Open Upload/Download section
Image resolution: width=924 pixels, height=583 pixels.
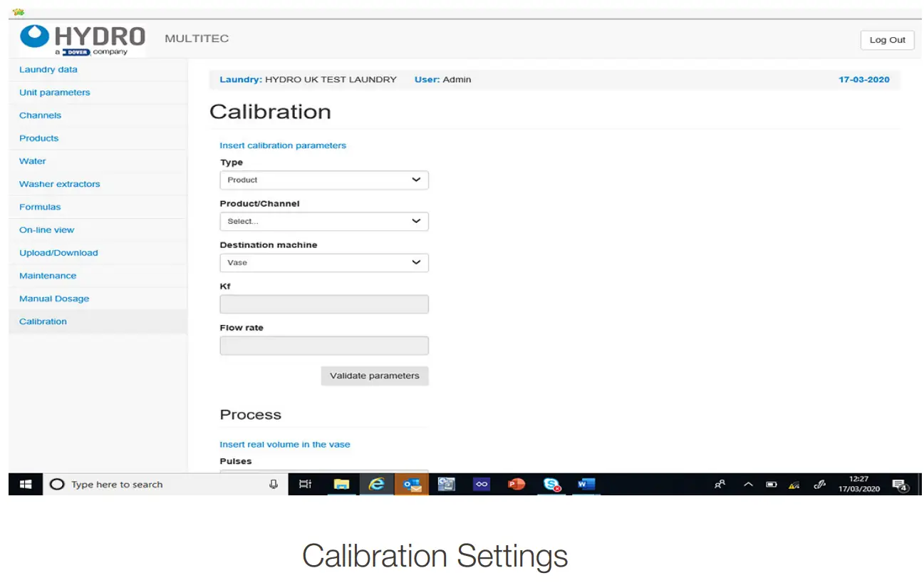tap(58, 252)
